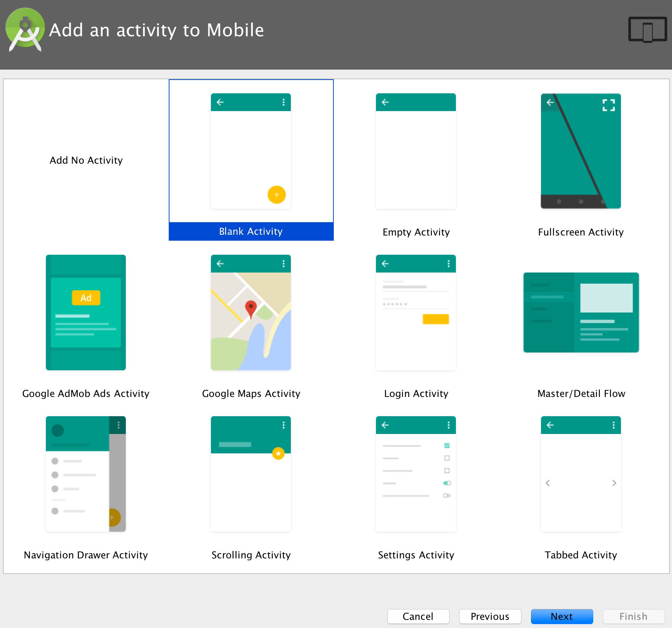
Task: Select the Add No Activity option
Action: [86, 160]
